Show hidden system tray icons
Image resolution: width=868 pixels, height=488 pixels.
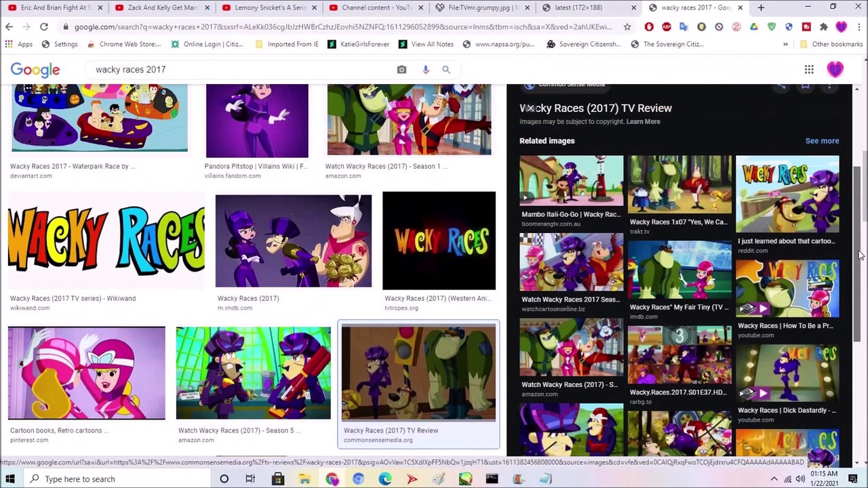tap(774, 479)
